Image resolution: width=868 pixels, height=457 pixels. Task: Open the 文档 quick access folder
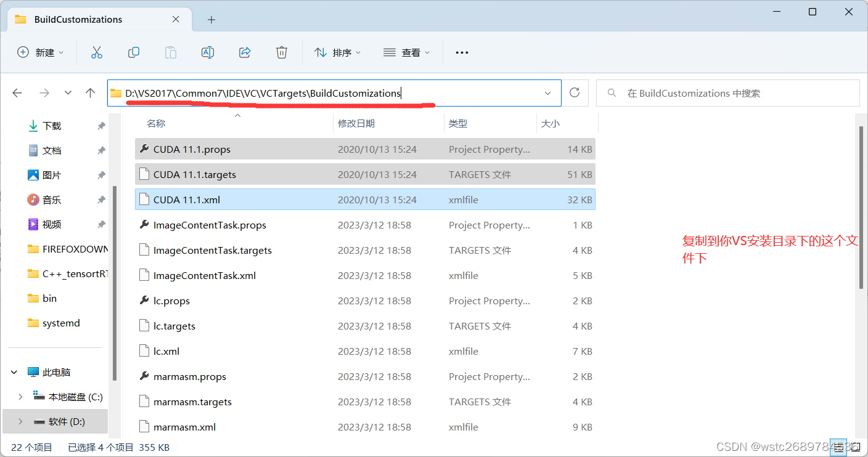click(52, 150)
